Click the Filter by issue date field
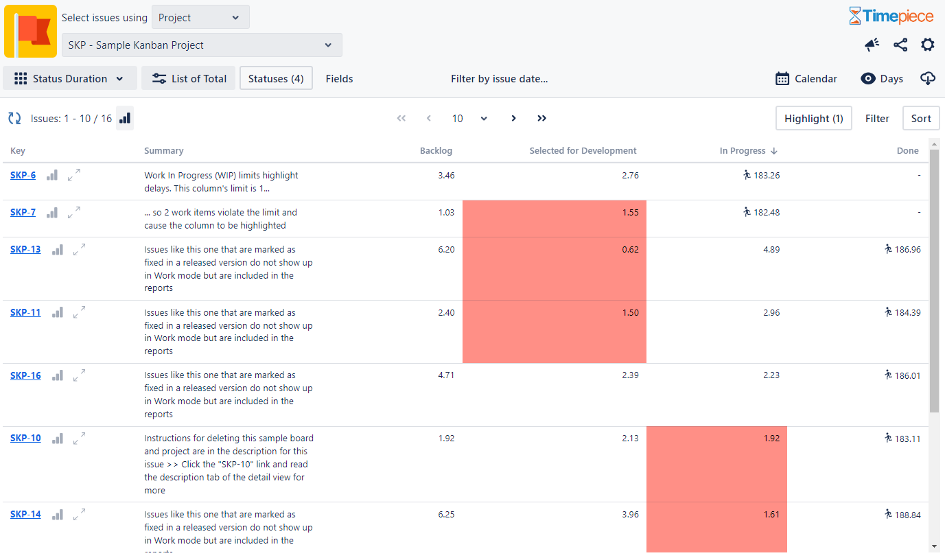Screen dimensions: 945x560 pos(499,79)
